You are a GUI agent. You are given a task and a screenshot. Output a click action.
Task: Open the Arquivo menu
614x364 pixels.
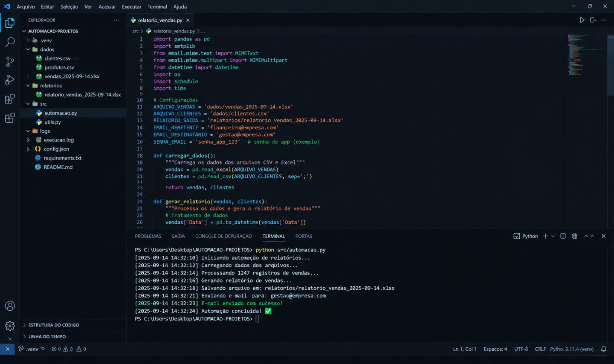click(x=26, y=6)
